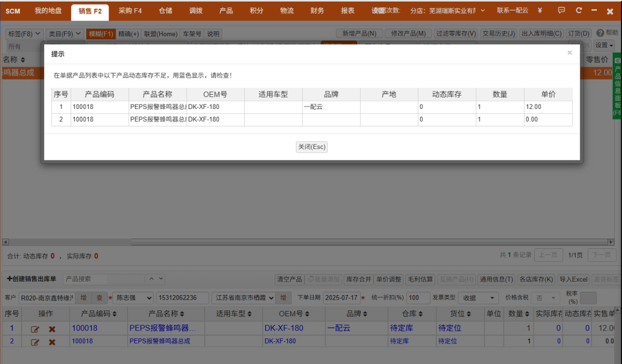
Task: Open the 设置 settings dropdown
Action: (x=605, y=45)
